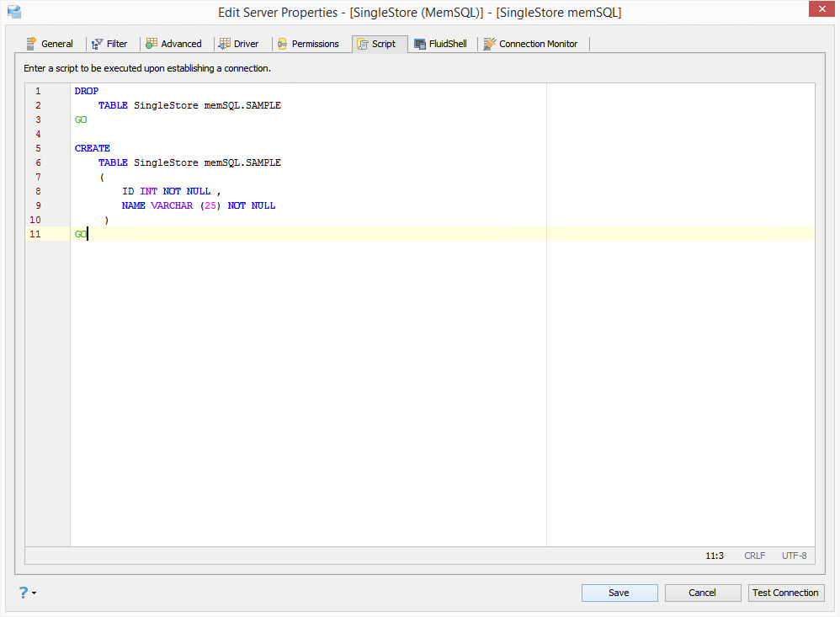Click the DROP keyword on line 1

(x=86, y=91)
